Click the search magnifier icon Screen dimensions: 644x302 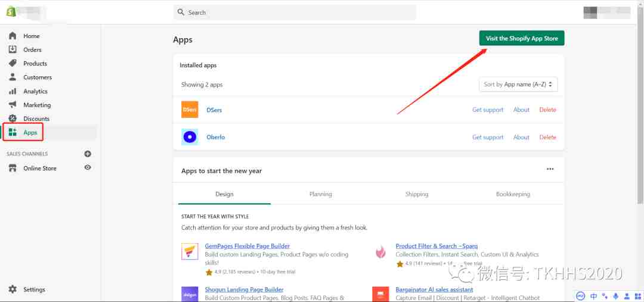(181, 13)
